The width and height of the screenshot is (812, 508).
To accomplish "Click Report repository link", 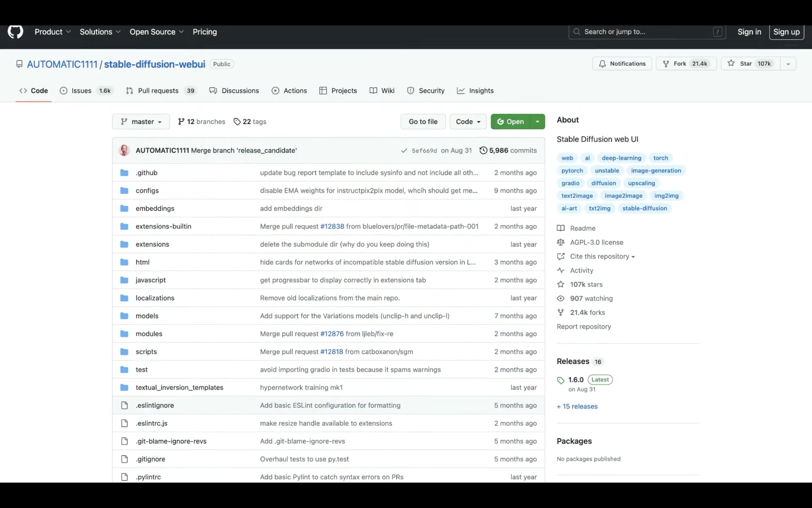I will 584,326.
